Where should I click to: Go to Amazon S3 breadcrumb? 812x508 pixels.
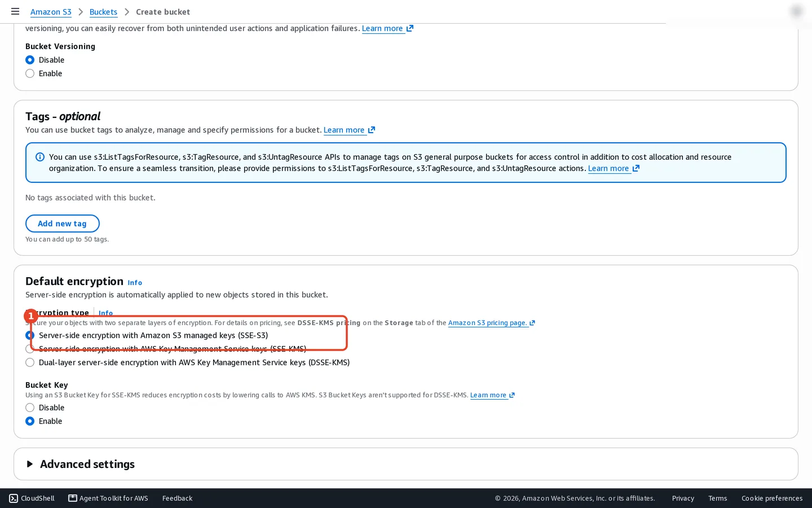click(51, 12)
